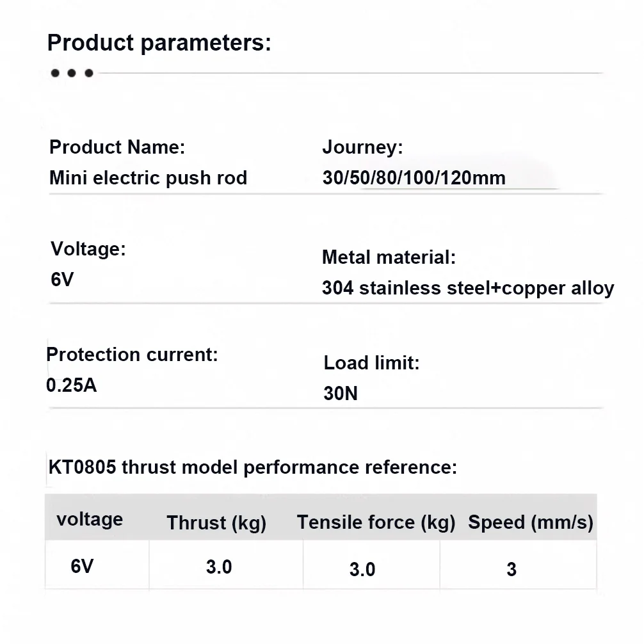Image resolution: width=644 pixels, height=644 pixels.
Task: Select the Metal material label
Action: [x=389, y=257]
